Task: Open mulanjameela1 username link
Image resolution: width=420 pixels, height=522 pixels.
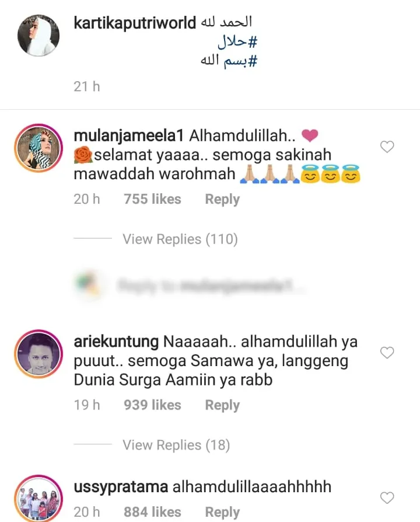Action: tap(129, 136)
